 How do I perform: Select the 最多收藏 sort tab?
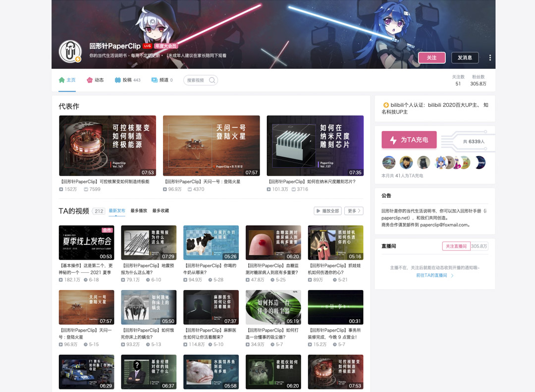[x=160, y=211]
